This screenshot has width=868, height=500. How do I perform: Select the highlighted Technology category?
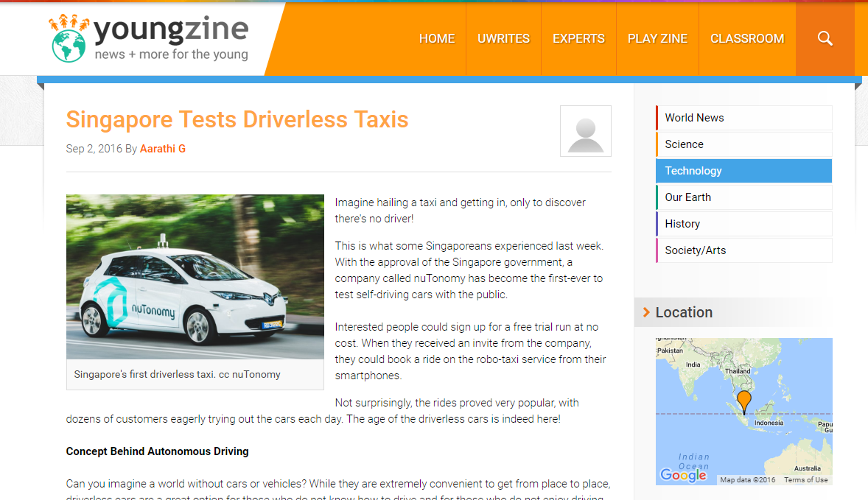click(744, 171)
